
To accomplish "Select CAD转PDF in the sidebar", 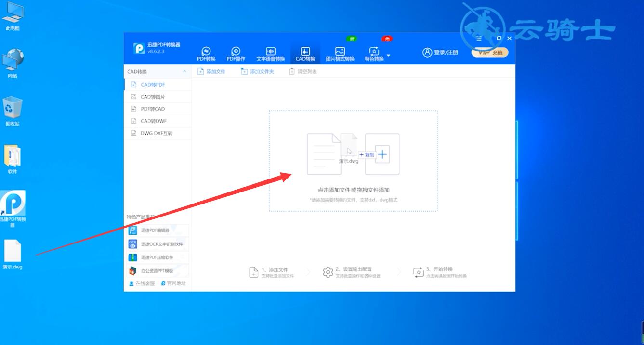I will pyautogui.click(x=158, y=85).
